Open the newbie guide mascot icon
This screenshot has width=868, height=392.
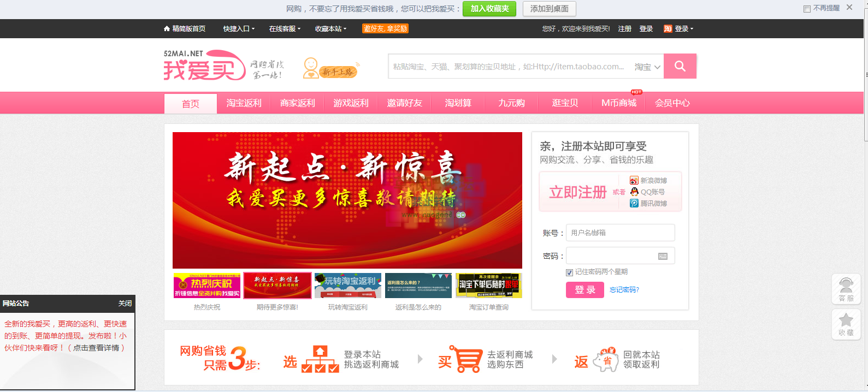point(330,68)
